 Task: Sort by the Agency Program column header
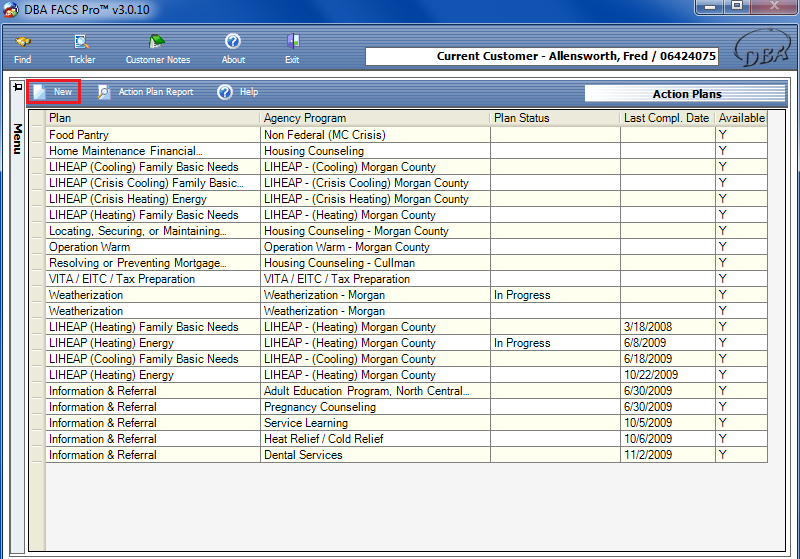point(374,118)
